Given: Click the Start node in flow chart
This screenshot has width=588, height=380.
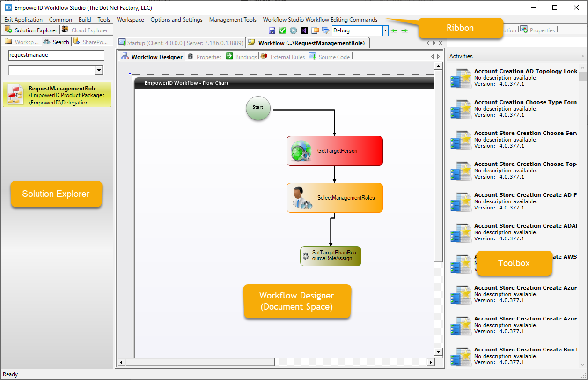Looking at the screenshot, I should click(x=258, y=108).
